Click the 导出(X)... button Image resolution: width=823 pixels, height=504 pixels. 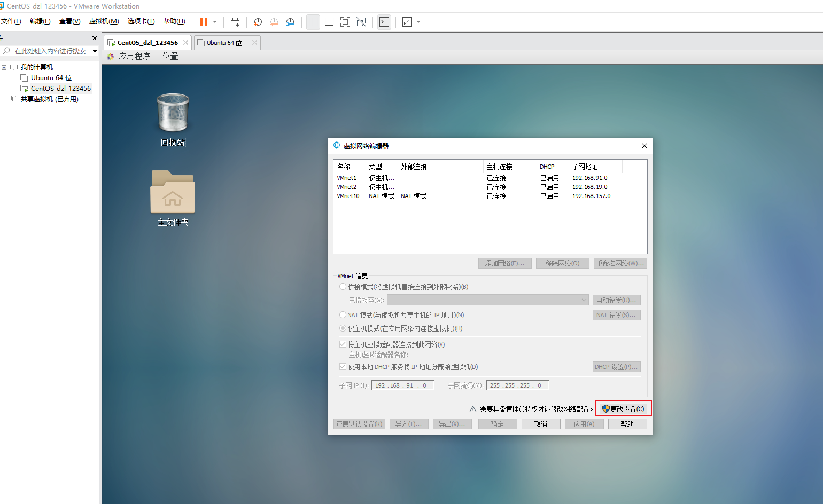tap(452, 424)
